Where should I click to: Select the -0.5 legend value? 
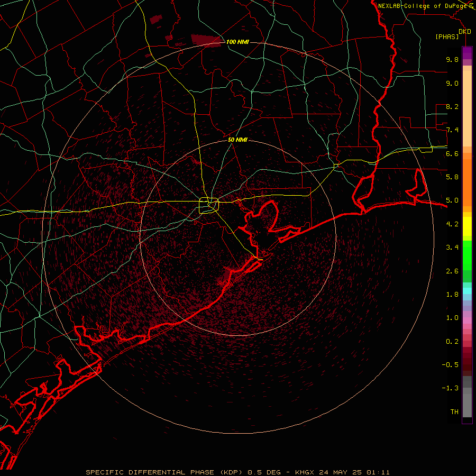[x=450, y=365]
